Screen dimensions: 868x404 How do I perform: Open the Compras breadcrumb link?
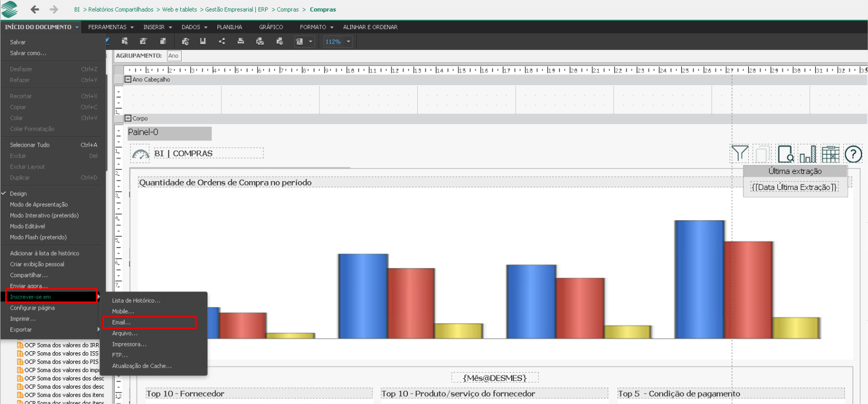point(288,10)
